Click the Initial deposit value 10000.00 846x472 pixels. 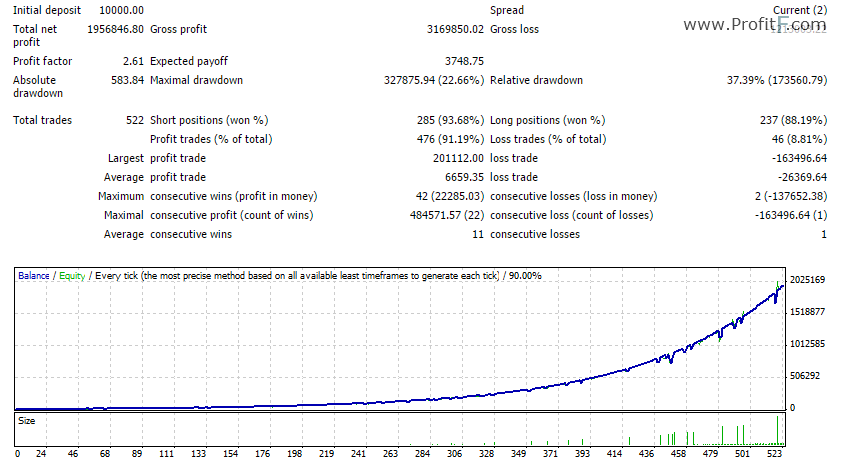121,10
